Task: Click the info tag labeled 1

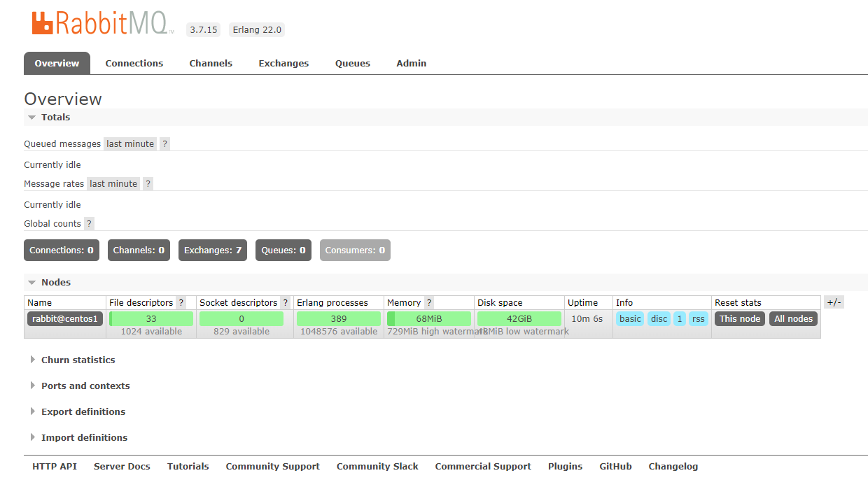Action: [680, 318]
